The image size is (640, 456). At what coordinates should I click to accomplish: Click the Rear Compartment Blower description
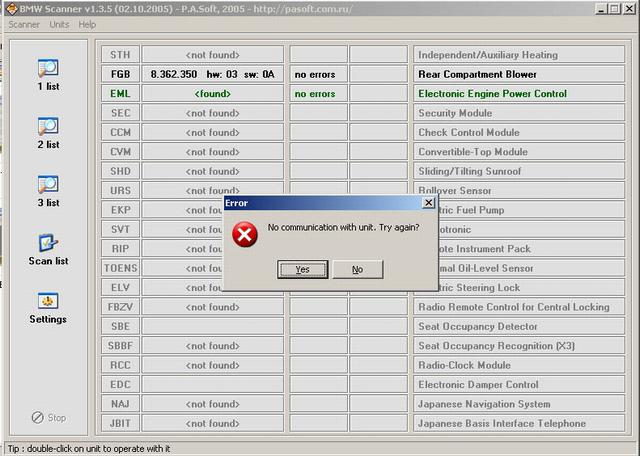(x=476, y=74)
